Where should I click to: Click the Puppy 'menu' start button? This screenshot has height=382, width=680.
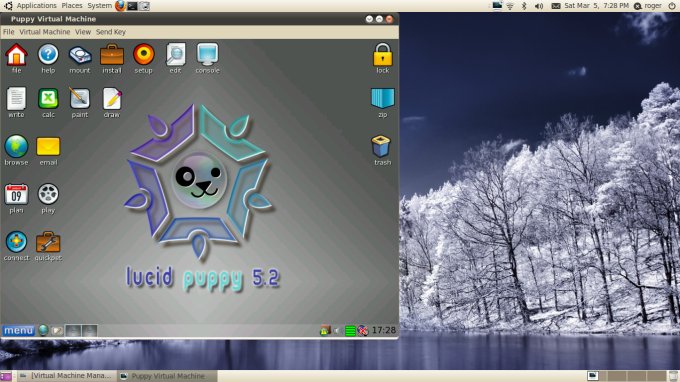[18, 331]
